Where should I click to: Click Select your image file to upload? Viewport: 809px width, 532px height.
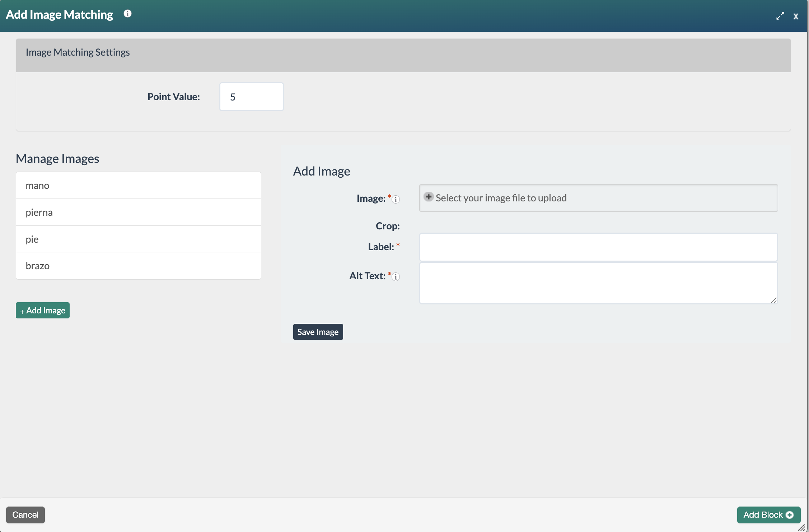[599, 198]
